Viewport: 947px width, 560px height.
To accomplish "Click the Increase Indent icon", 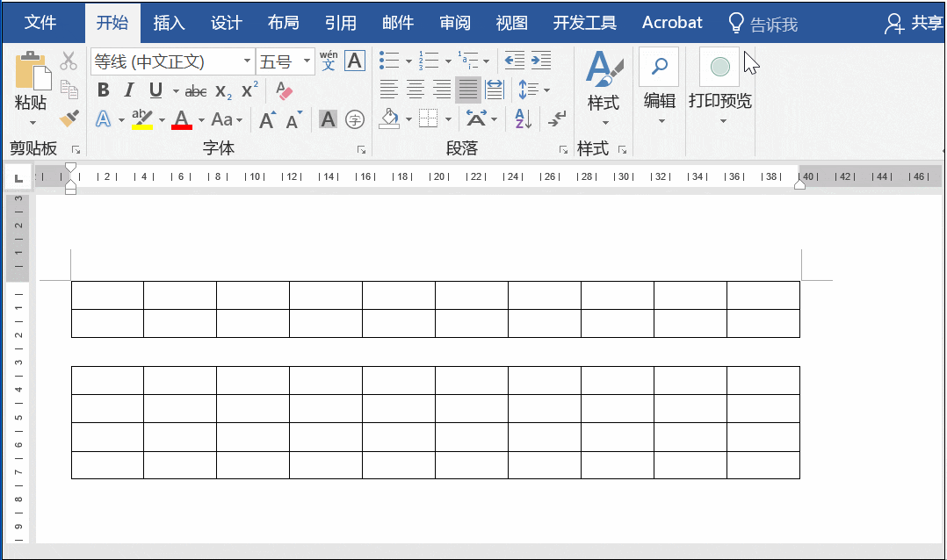I will [541, 61].
